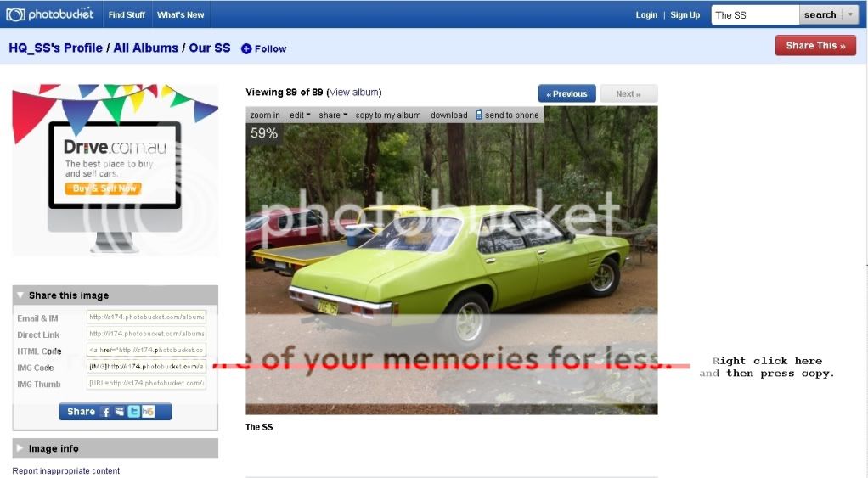
Task: Open the edit dropdown menu
Action: pyautogui.click(x=300, y=115)
